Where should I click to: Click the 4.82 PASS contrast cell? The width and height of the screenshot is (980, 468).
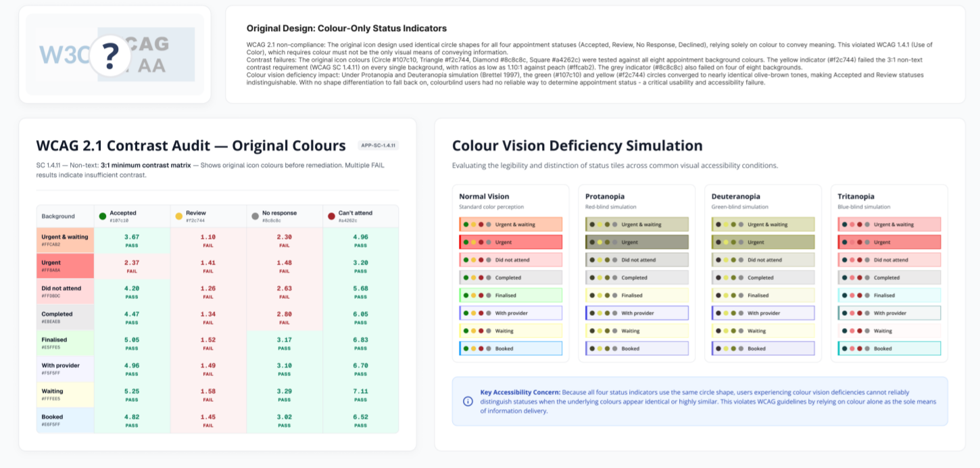pos(132,420)
